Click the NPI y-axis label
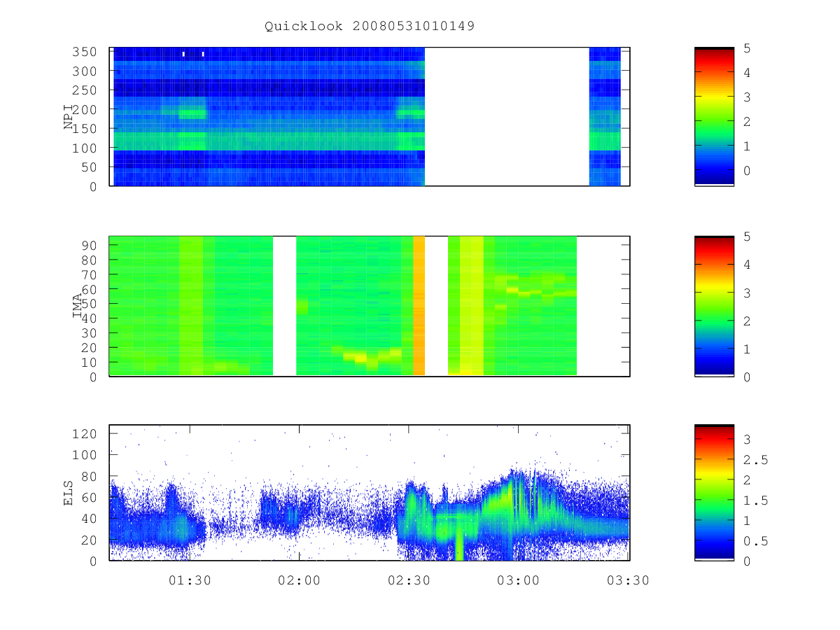Viewport: 840px width, 630px height. click(x=69, y=117)
